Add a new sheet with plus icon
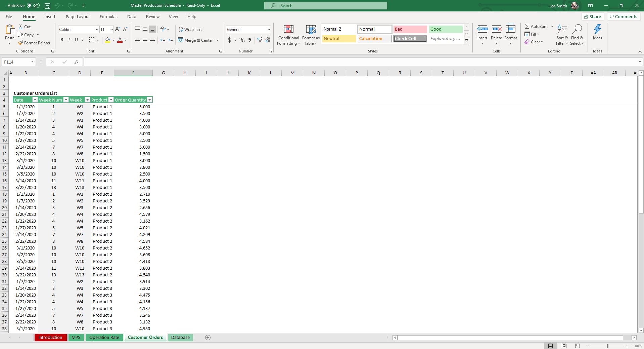This screenshot has width=644, height=349. pos(208,338)
